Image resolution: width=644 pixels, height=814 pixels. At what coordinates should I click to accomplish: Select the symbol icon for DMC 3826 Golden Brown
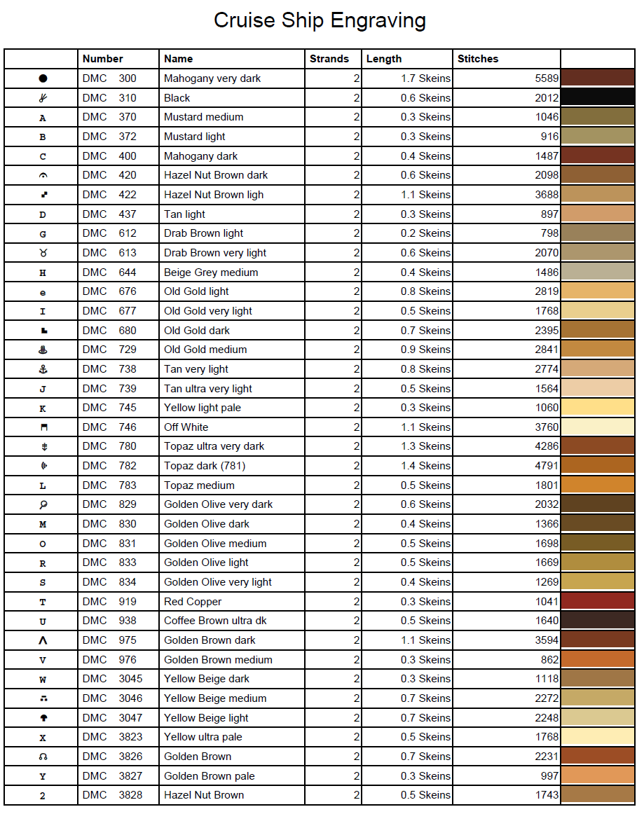tap(43, 757)
